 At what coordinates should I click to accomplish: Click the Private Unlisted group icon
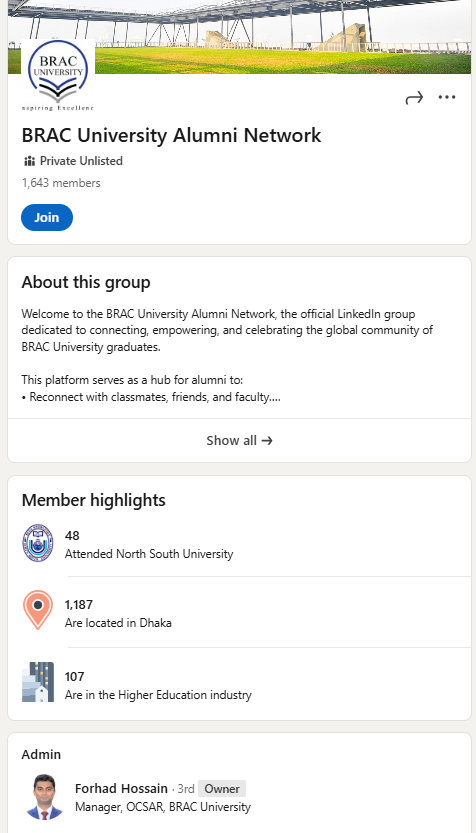[x=29, y=161]
